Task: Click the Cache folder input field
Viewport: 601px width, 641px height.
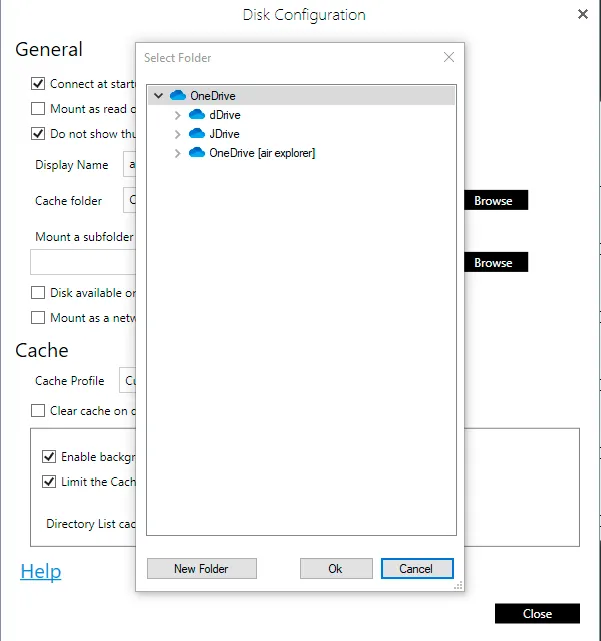Action: pos(130,200)
